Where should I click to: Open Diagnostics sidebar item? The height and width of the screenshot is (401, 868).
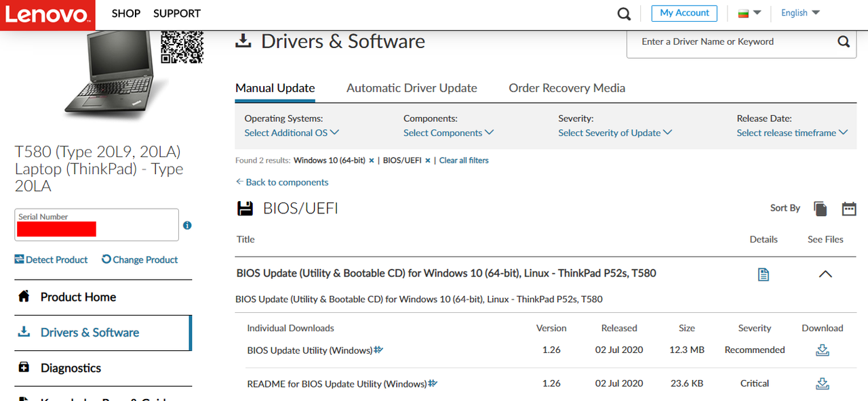(103, 368)
